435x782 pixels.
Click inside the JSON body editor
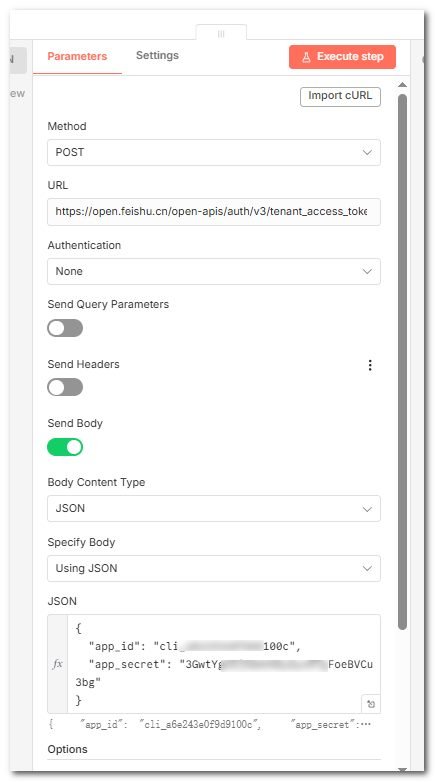223,664
